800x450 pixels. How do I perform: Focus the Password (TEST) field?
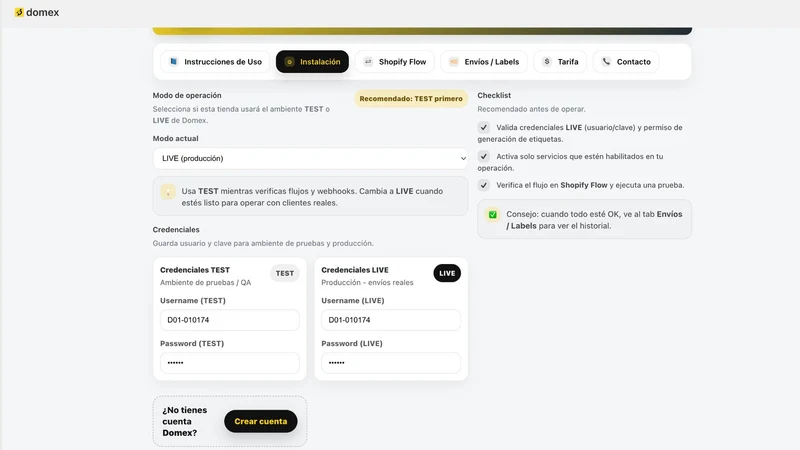230,363
